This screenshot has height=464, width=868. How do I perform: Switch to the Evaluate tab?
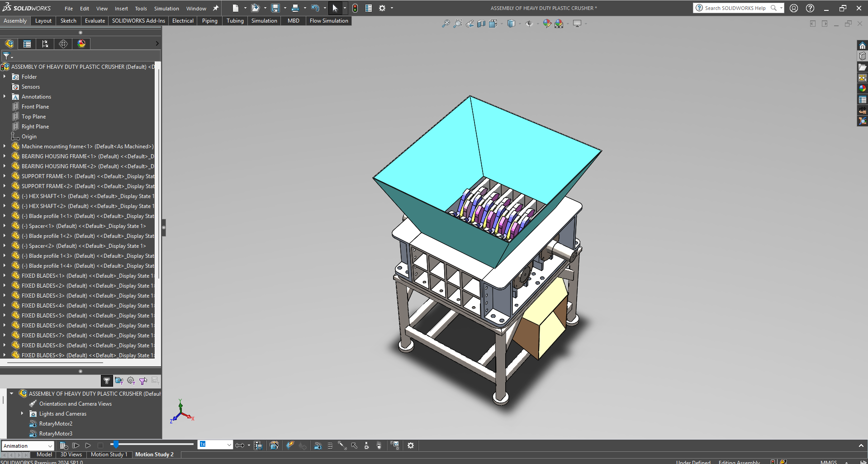(x=95, y=21)
